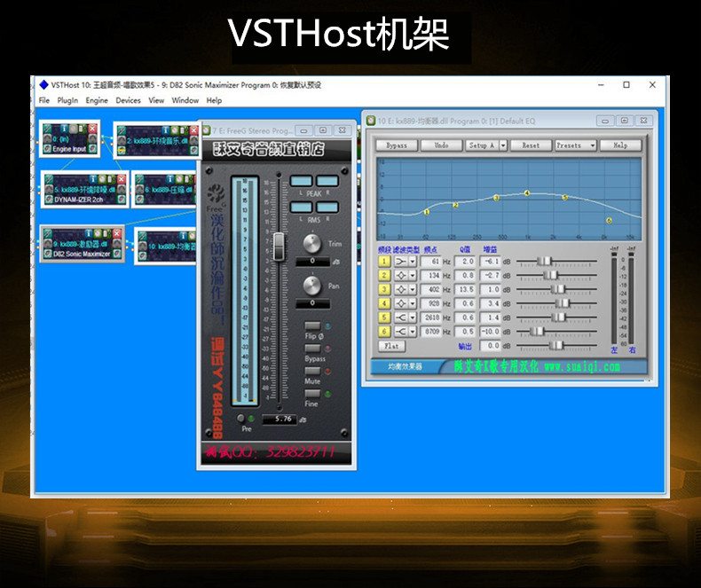Click the EQ window title bar icon
The width and height of the screenshot is (701, 588).
click(x=371, y=121)
